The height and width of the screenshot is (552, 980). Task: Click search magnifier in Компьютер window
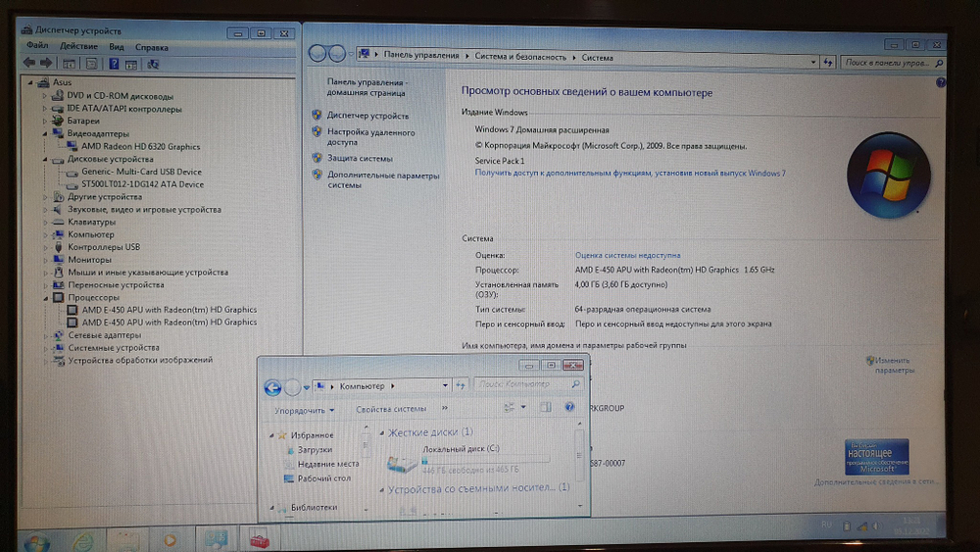[575, 383]
